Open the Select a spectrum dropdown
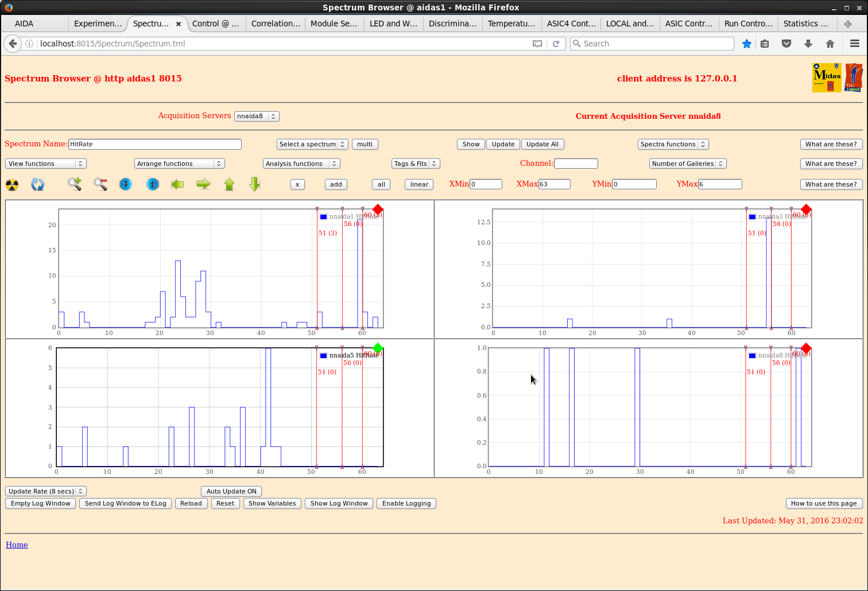 (x=312, y=144)
